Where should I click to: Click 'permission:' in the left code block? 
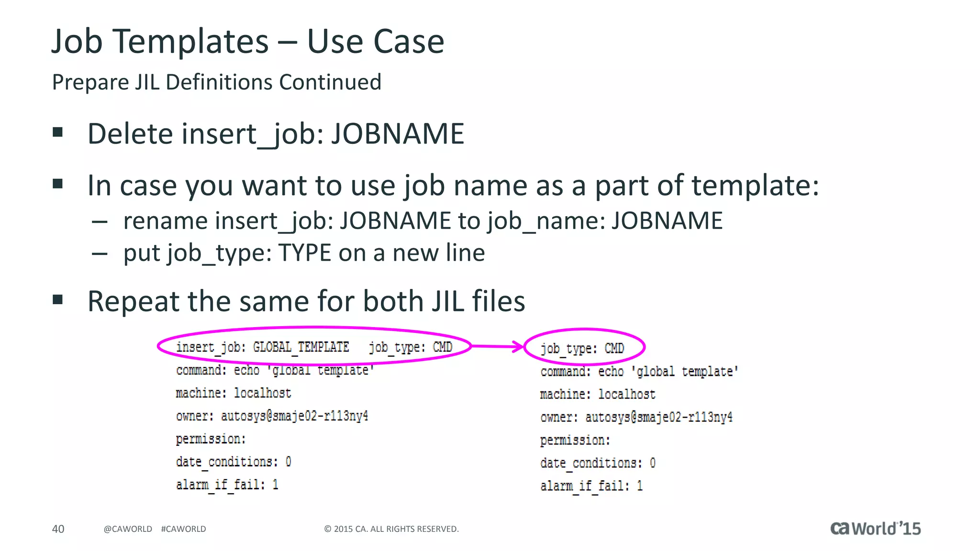click(211, 439)
